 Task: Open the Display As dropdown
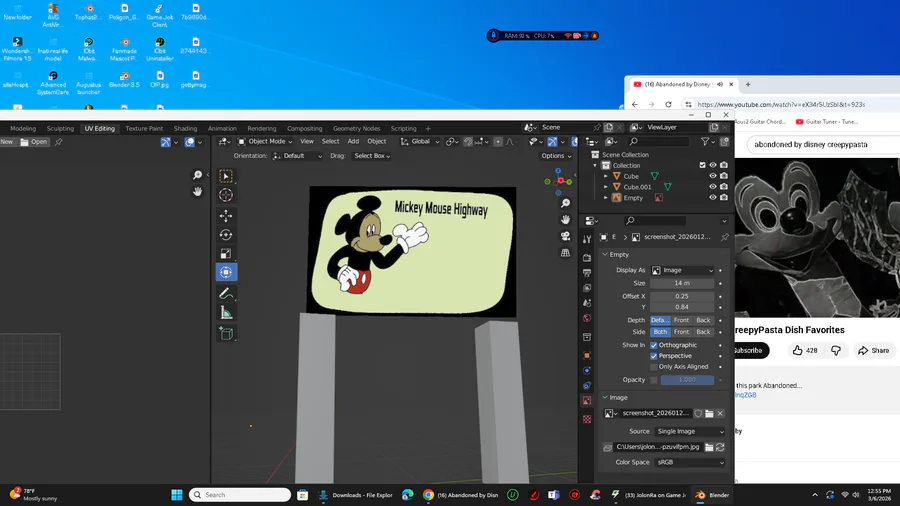click(x=684, y=270)
